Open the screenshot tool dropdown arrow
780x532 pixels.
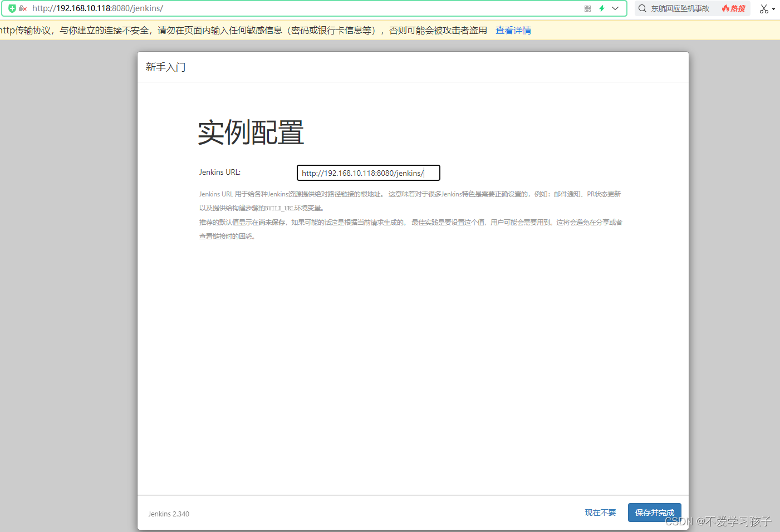coord(773,9)
